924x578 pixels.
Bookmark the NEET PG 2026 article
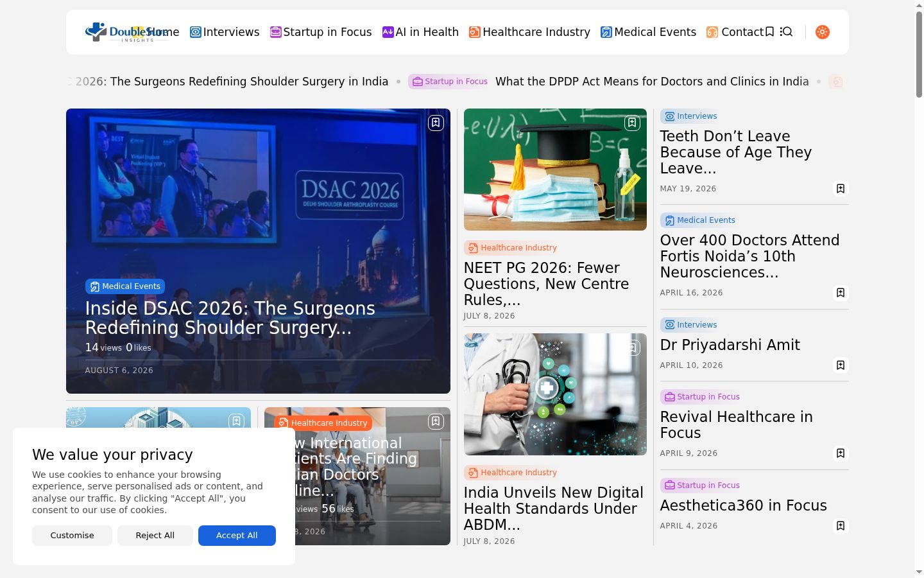click(632, 123)
